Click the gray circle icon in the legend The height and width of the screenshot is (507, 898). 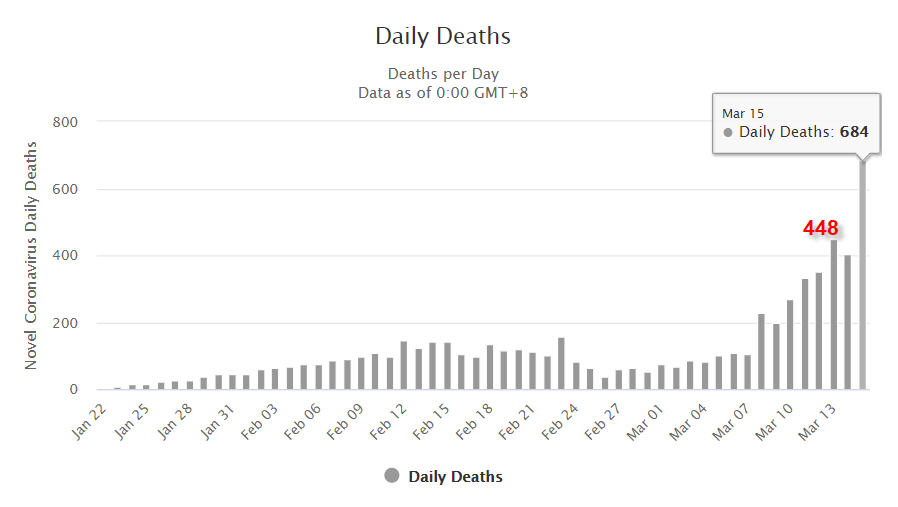point(392,476)
